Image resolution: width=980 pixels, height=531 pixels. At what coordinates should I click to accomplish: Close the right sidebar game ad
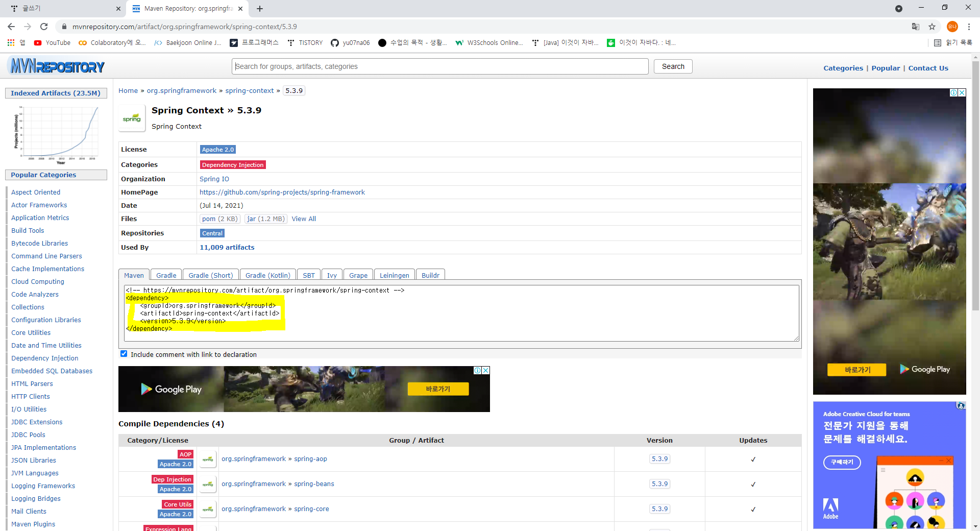pyautogui.click(x=962, y=92)
